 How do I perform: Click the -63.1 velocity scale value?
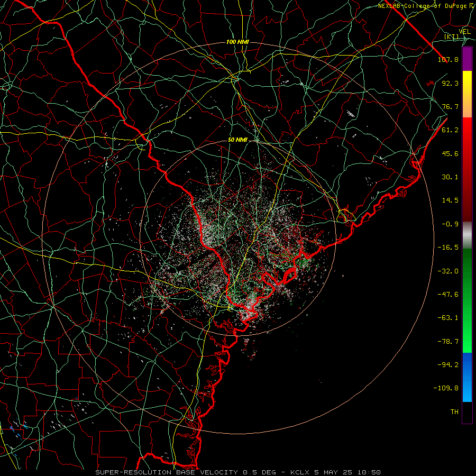448,318
